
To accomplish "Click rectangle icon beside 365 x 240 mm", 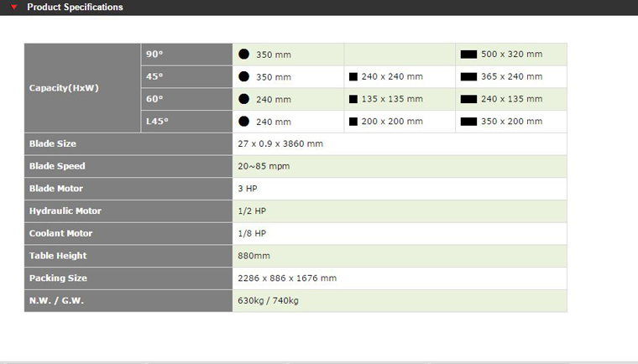I will (x=468, y=77).
